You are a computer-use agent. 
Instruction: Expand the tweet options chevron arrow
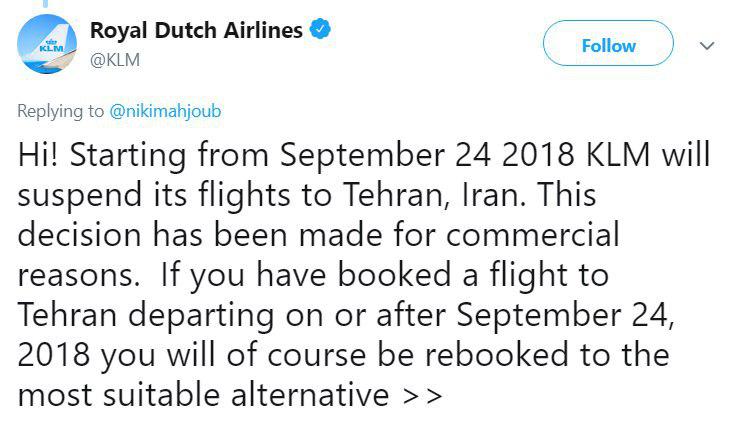707,46
